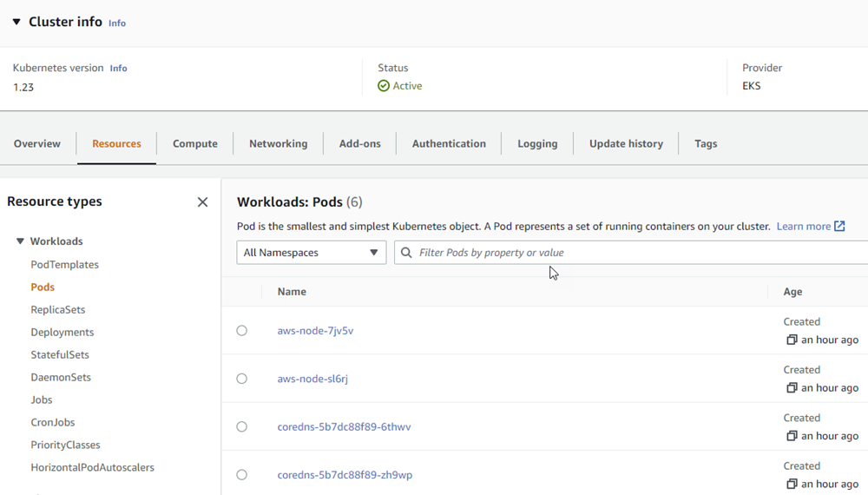Viewport: 868px width, 495px height.
Task: Open the Add-ons tab
Action: (x=360, y=143)
